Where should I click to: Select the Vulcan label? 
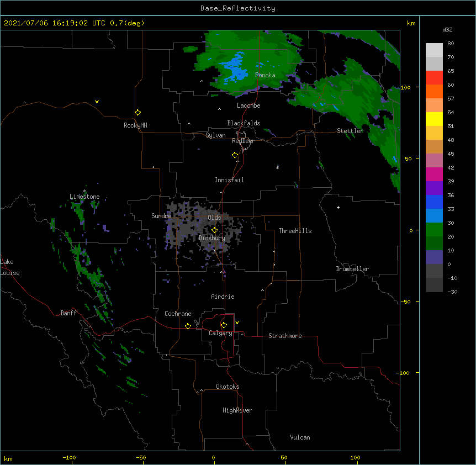[x=300, y=437]
